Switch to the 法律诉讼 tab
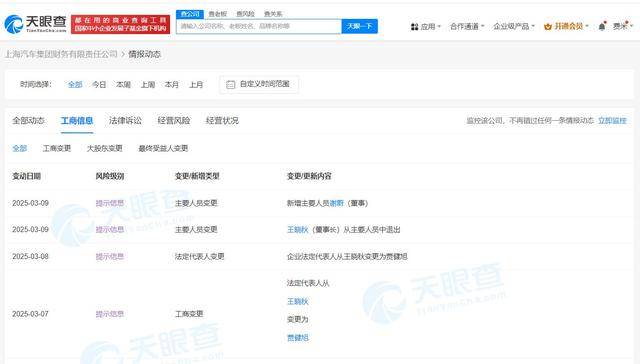Screen dimensions: 640x364 coord(125,120)
